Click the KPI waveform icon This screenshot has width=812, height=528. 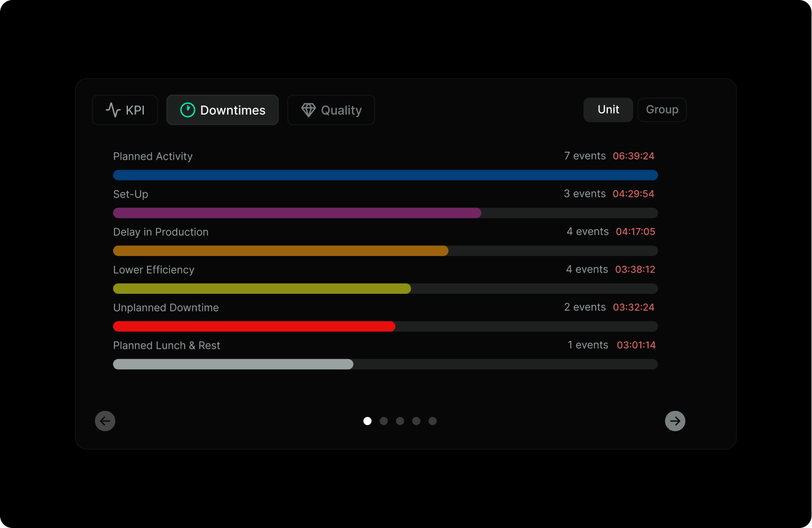[x=114, y=110]
